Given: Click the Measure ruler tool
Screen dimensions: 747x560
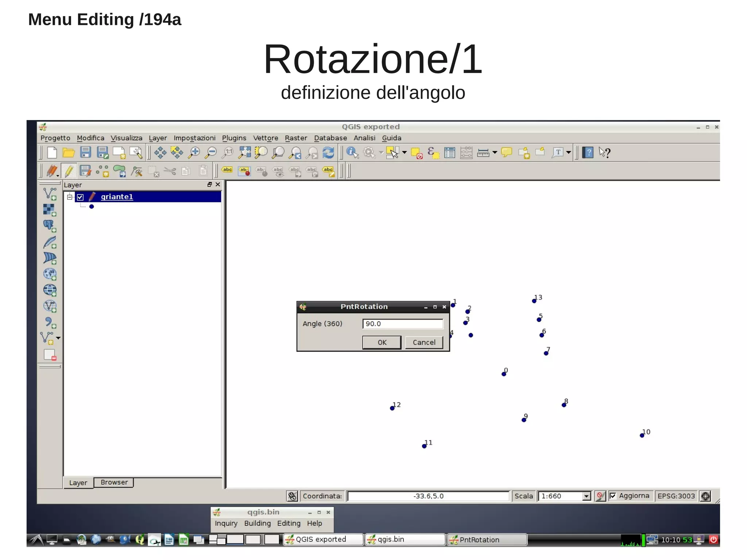Looking at the screenshot, I should pos(483,153).
